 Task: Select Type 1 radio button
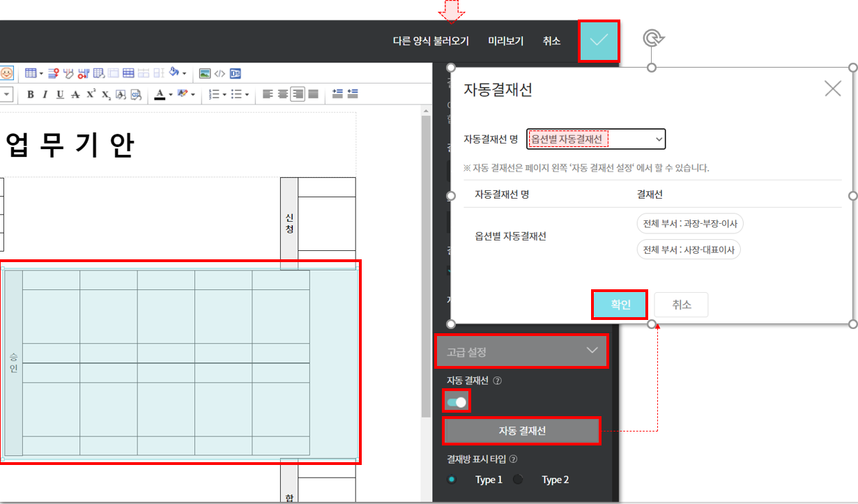point(452,480)
